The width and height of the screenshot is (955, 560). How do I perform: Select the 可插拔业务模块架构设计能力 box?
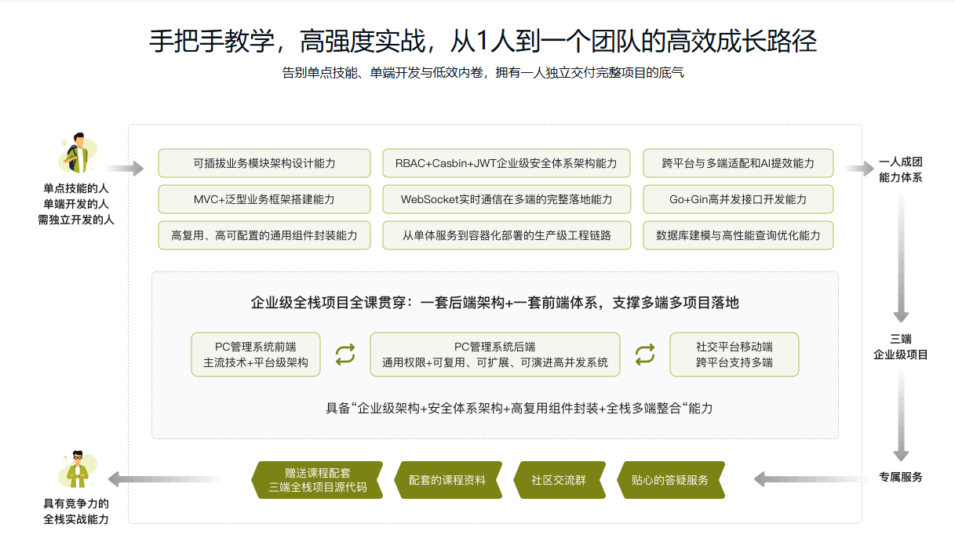click(x=264, y=163)
